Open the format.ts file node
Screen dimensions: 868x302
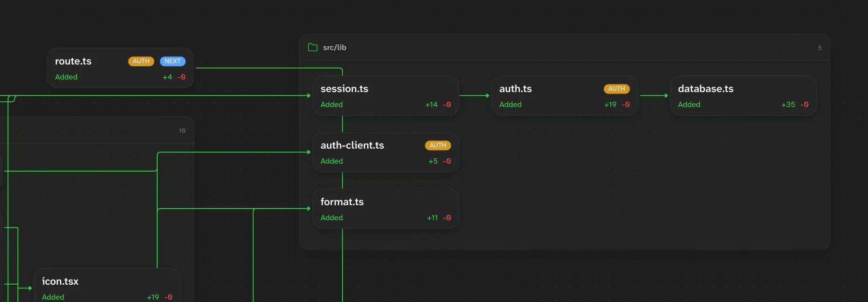click(386, 209)
